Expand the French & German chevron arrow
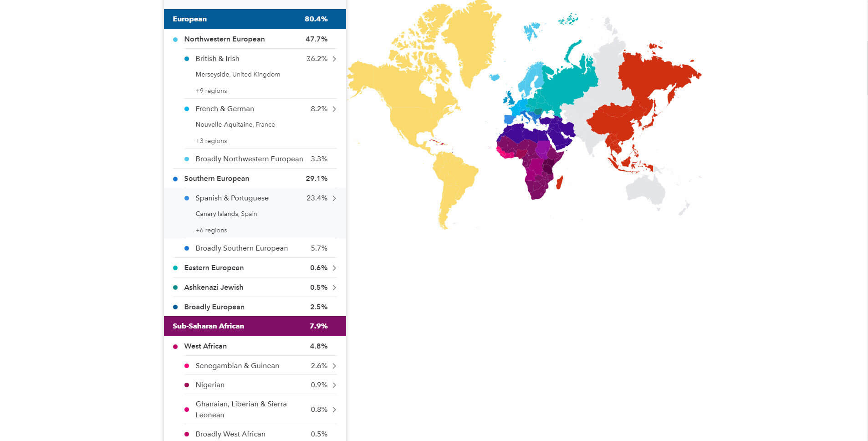This screenshot has width=868, height=441. pos(334,109)
